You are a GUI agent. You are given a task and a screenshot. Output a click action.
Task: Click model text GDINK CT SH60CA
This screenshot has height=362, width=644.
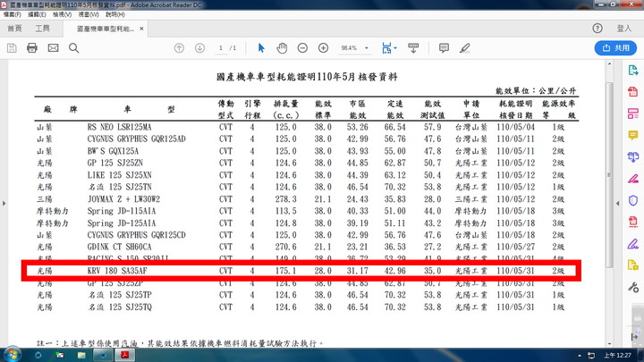[x=119, y=247]
